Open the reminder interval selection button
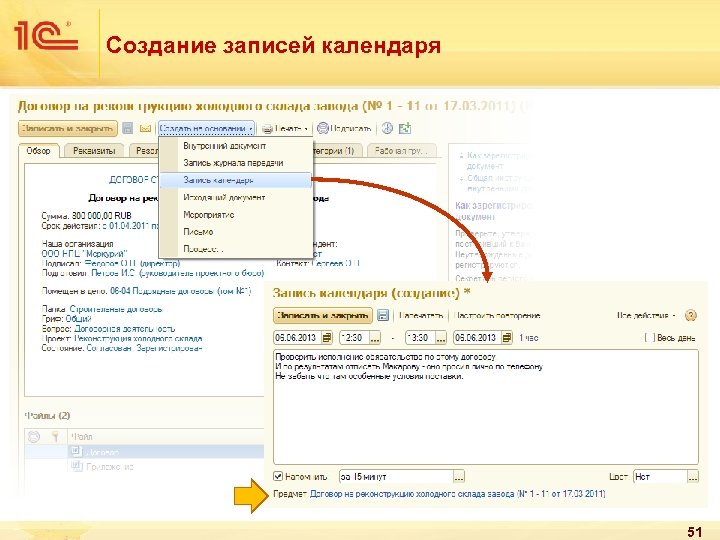The image size is (720, 540). click(459, 477)
